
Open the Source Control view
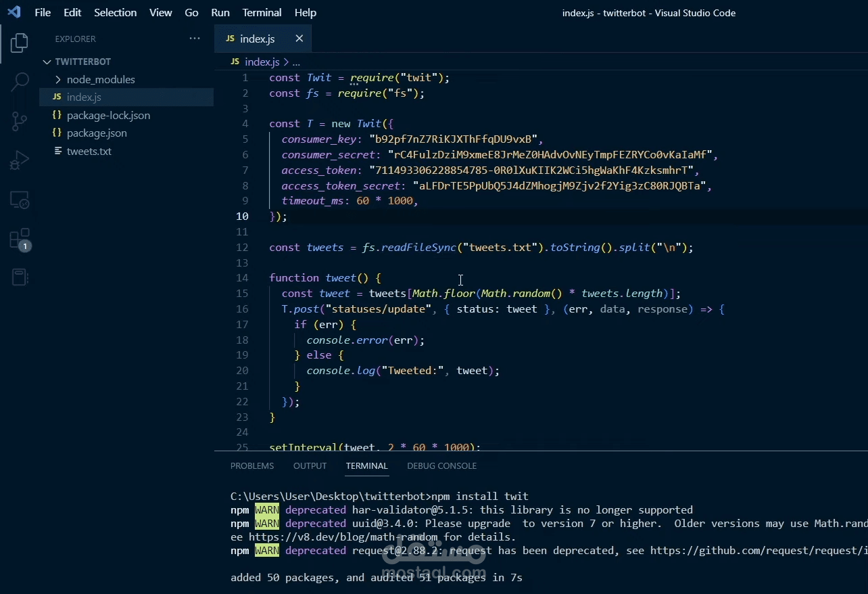tap(20, 121)
